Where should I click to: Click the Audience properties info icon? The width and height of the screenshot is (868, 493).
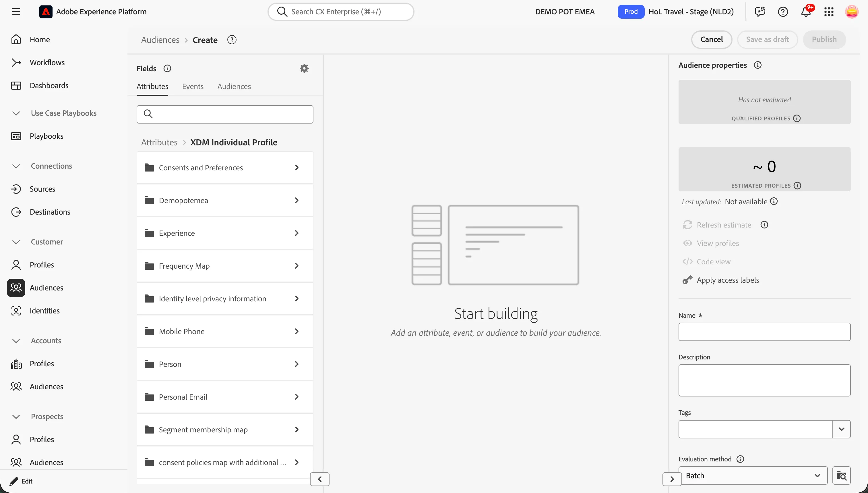tap(758, 65)
